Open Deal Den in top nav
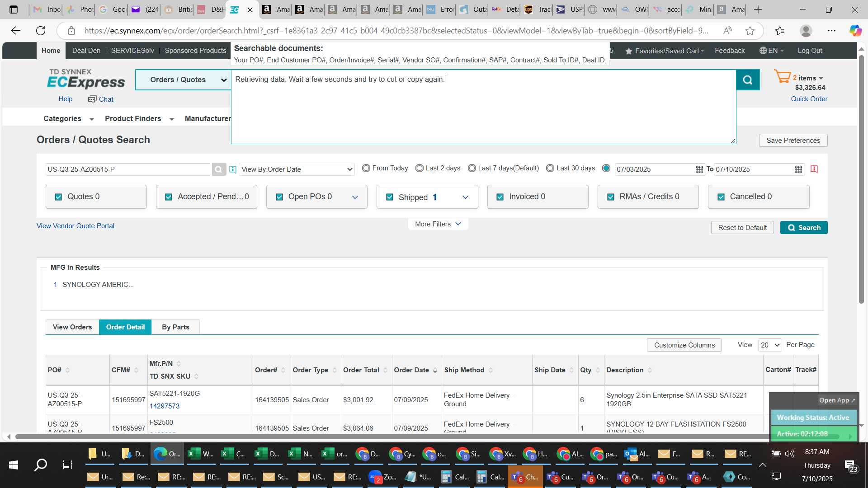This screenshot has height=488, width=868. 86,51
